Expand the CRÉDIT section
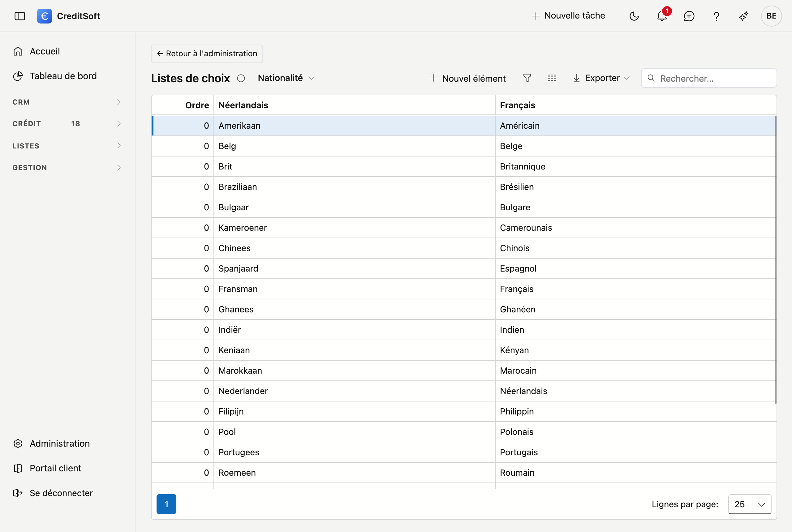 (67, 124)
